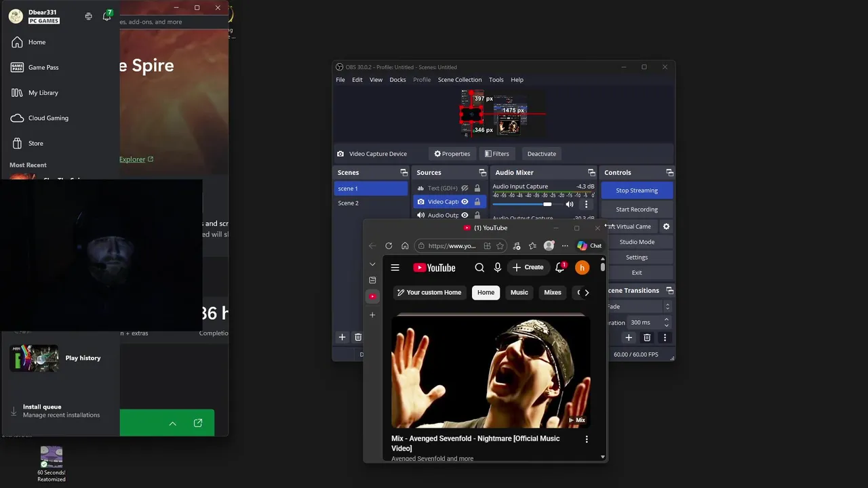Open the orange 'h' YouTube account avatar
The image size is (868, 488).
582,268
